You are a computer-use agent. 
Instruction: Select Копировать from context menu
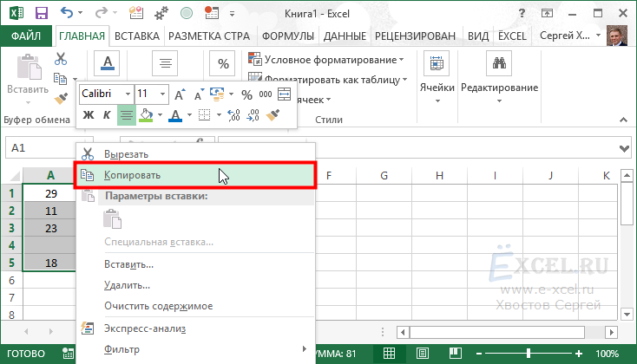coord(195,175)
